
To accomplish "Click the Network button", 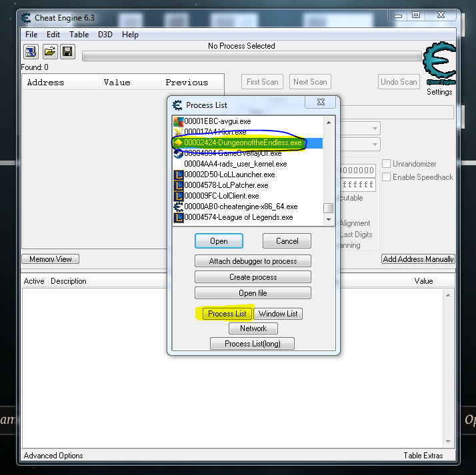I will point(253,328).
